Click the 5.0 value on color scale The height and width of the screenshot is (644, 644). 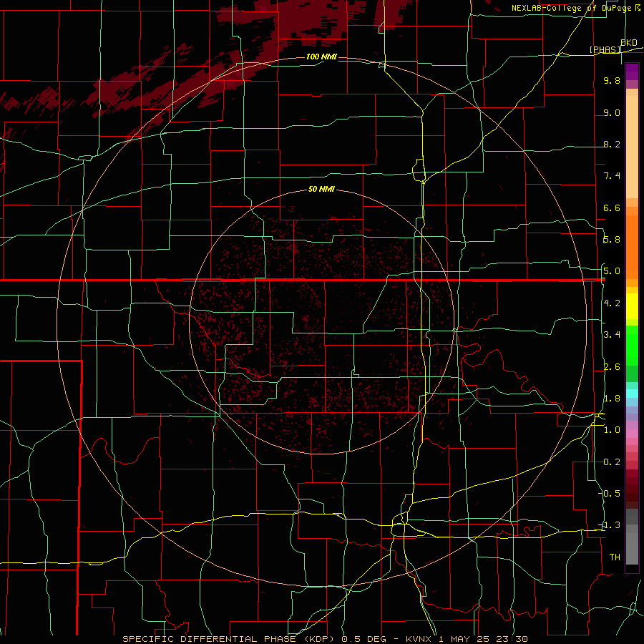[612, 271]
